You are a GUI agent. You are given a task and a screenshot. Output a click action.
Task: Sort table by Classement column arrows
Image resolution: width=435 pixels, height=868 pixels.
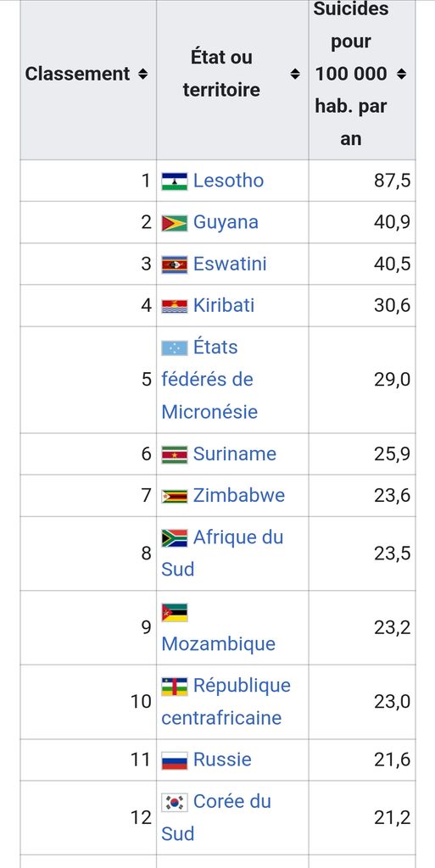(x=142, y=74)
